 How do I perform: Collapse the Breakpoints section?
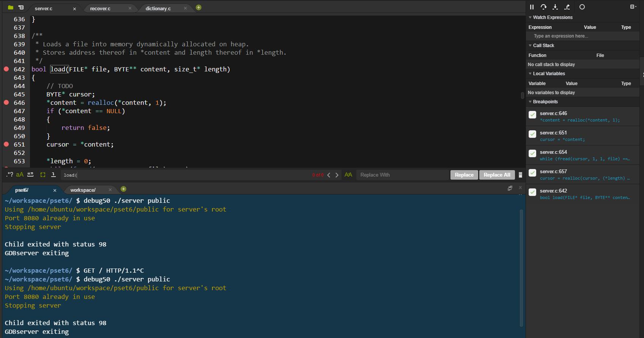pyautogui.click(x=530, y=102)
